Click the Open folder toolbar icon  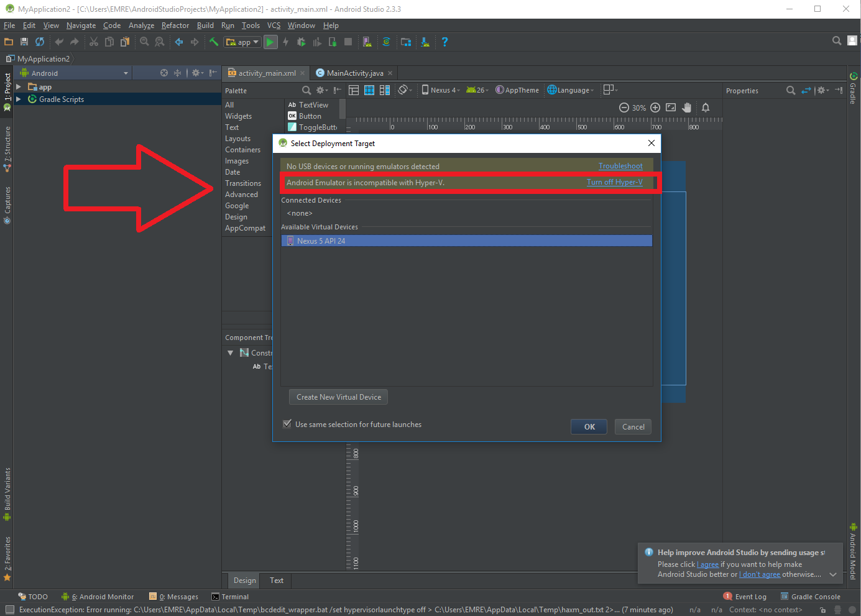click(x=9, y=42)
